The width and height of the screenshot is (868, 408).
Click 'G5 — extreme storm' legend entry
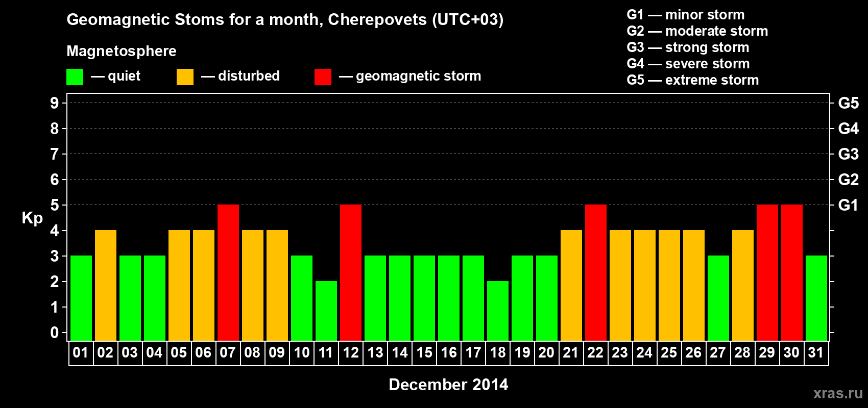pos(692,80)
